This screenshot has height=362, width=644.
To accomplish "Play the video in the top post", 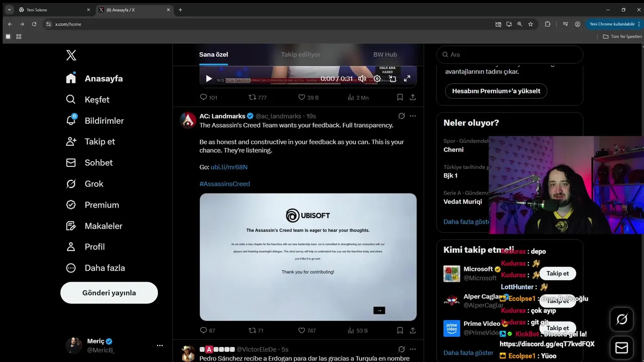I will 209,78.
